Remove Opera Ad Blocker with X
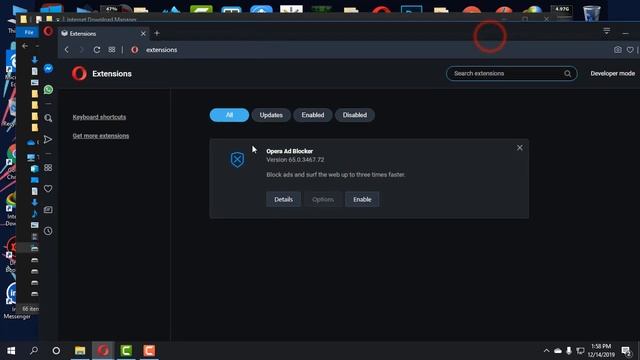The width and height of the screenshot is (640, 360). point(520,148)
